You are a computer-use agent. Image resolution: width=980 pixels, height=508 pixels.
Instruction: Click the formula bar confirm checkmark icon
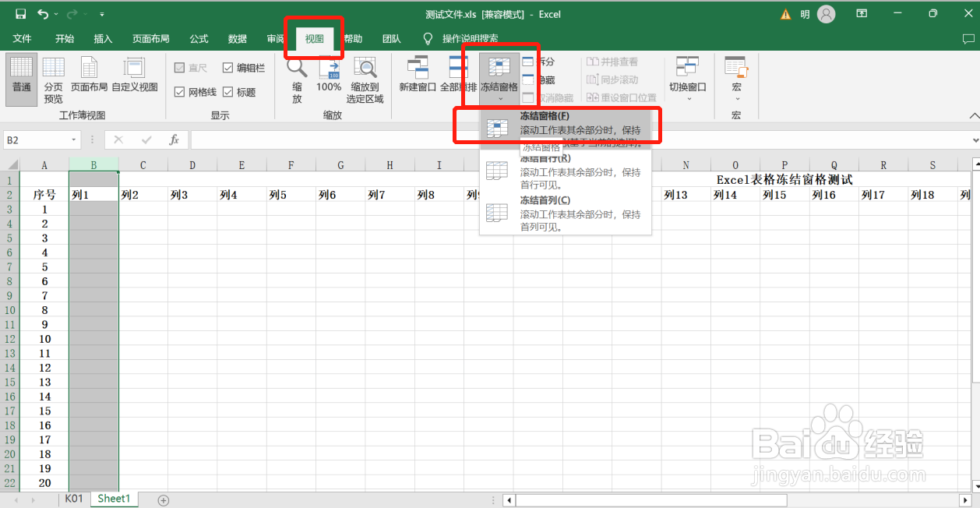click(146, 139)
